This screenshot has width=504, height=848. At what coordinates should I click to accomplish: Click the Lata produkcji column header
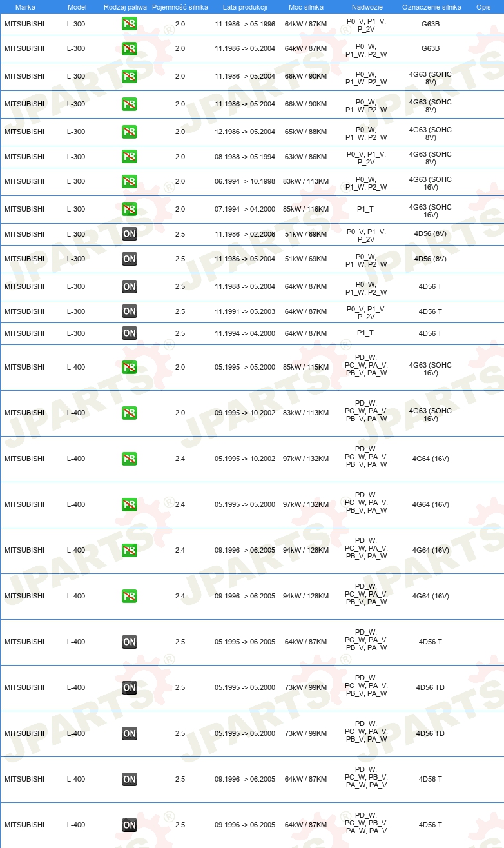point(244,6)
